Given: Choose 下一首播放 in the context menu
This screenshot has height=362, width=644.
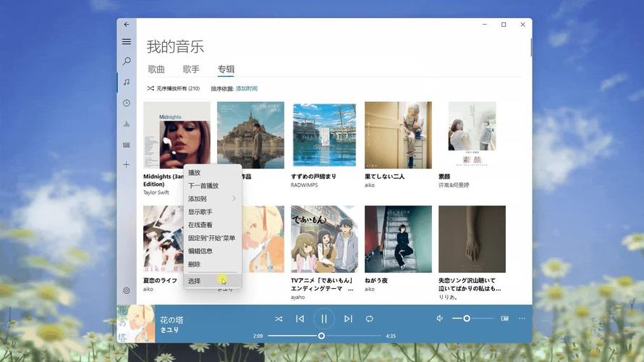Looking at the screenshot, I should (213, 186).
